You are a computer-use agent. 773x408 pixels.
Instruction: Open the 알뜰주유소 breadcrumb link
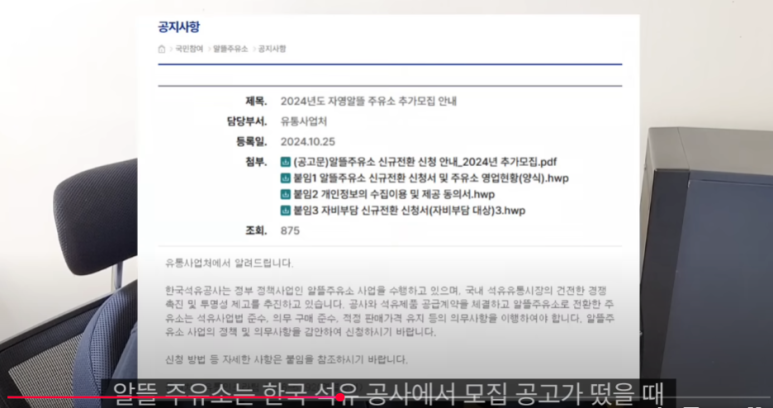230,49
